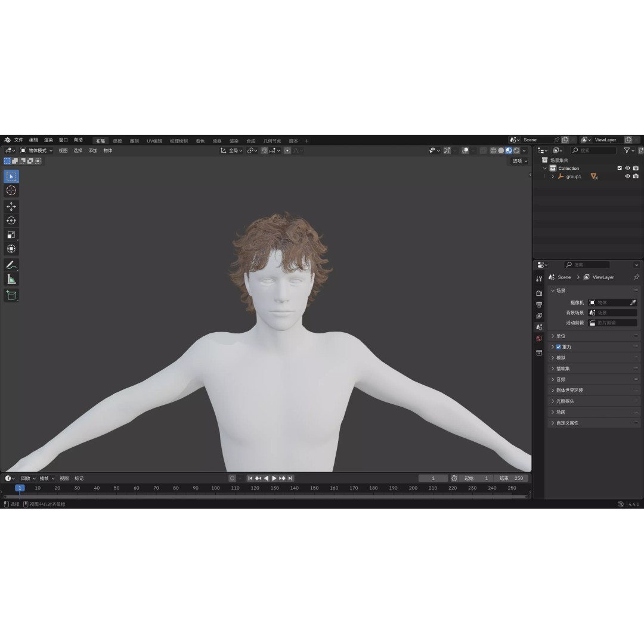Activate the Annotate pencil tool
Image resolution: width=644 pixels, height=644 pixels.
(11, 265)
